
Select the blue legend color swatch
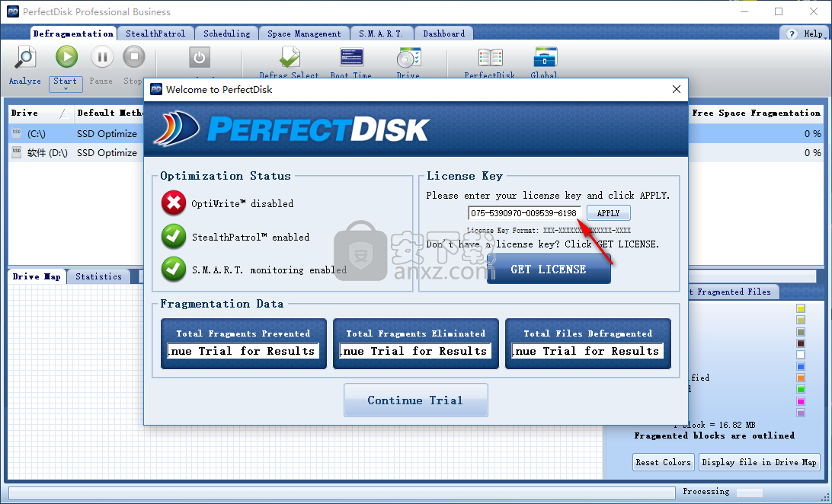coord(801,367)
